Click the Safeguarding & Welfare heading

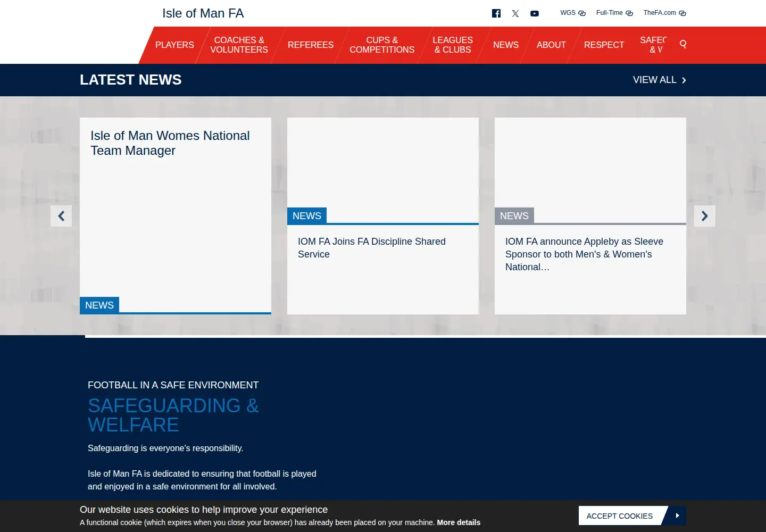pos(173,415)
